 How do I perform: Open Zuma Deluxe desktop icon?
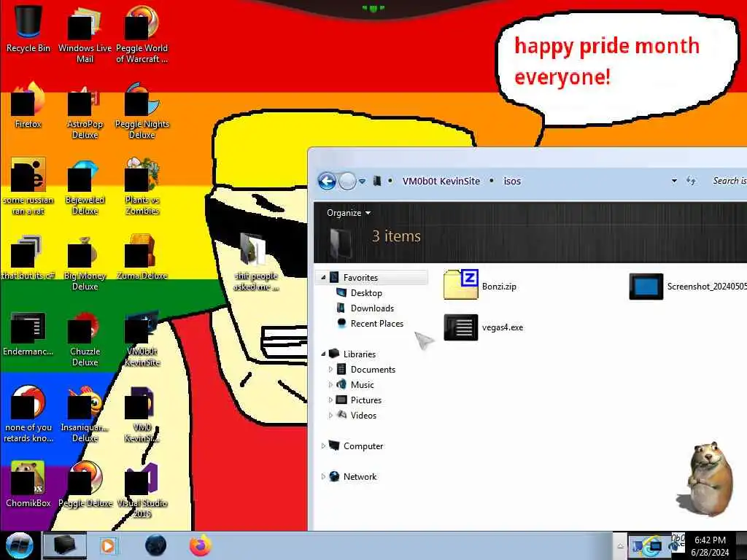pyautogui.click(x=142, y=257)
